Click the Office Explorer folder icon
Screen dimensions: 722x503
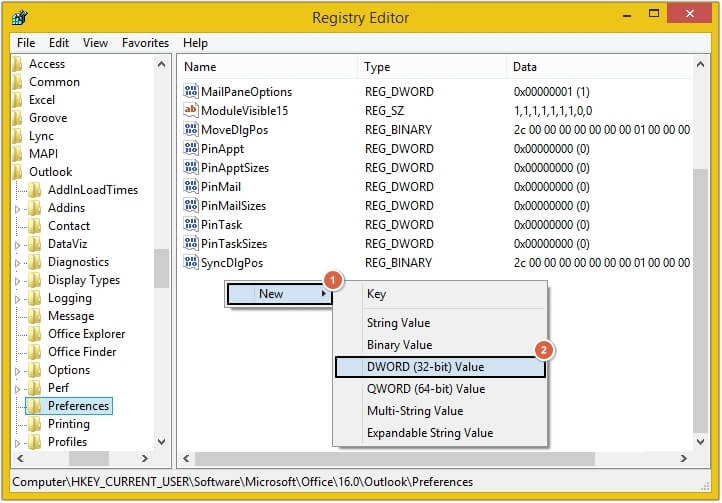[34, 334]
